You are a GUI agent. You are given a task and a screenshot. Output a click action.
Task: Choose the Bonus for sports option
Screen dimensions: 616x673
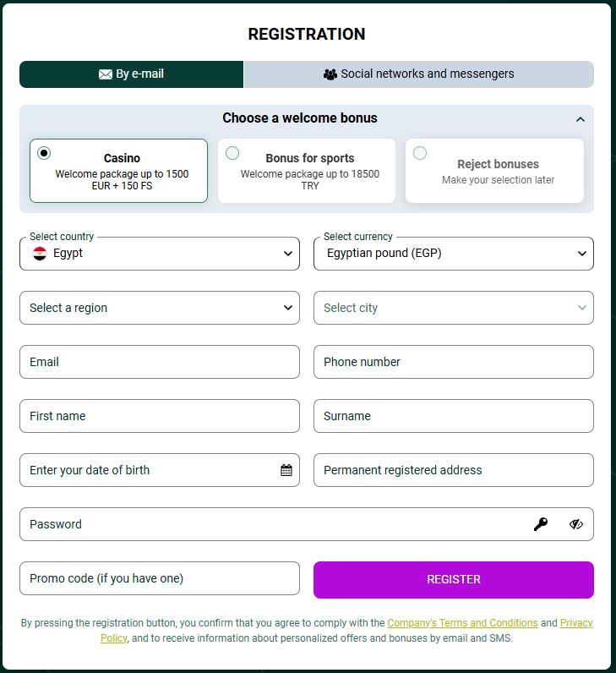coord(232,153)
